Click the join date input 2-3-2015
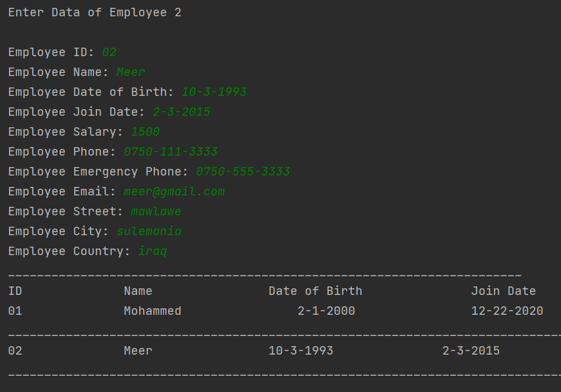 [x=182, y=112]
